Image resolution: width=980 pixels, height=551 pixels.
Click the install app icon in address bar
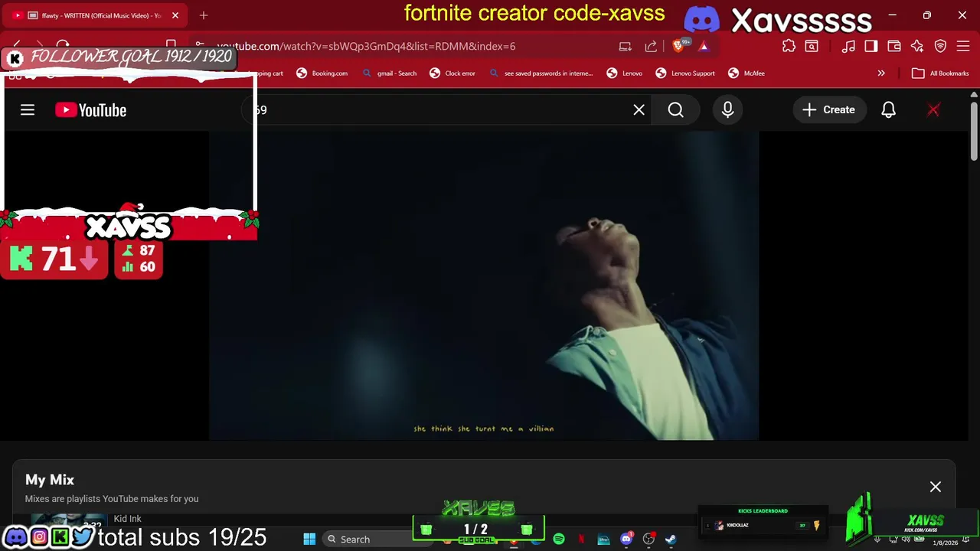[x=626, y=46]
